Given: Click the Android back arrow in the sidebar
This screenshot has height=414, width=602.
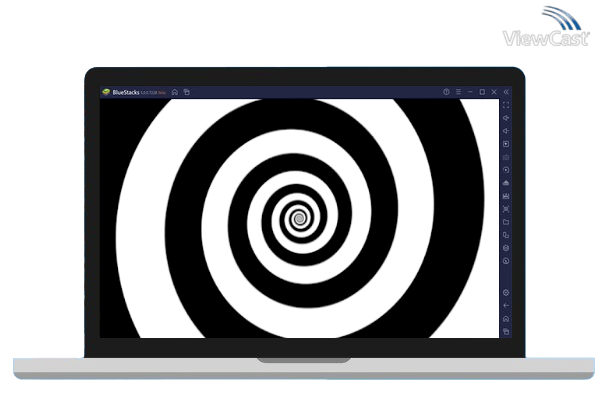Looking at the screenshot, I should (x=506, y=306).
